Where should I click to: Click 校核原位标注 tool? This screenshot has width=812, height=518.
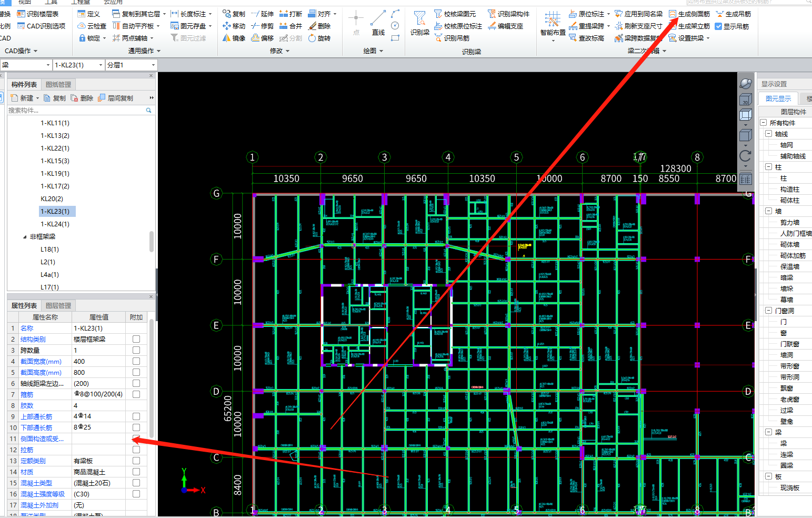pyautogui.click(x=458, y=26)
